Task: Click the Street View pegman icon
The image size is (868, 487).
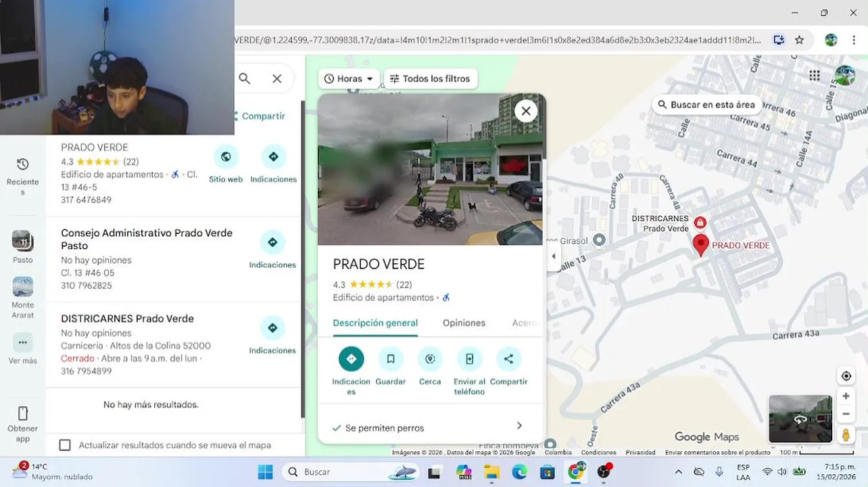Action: (846, 435)
